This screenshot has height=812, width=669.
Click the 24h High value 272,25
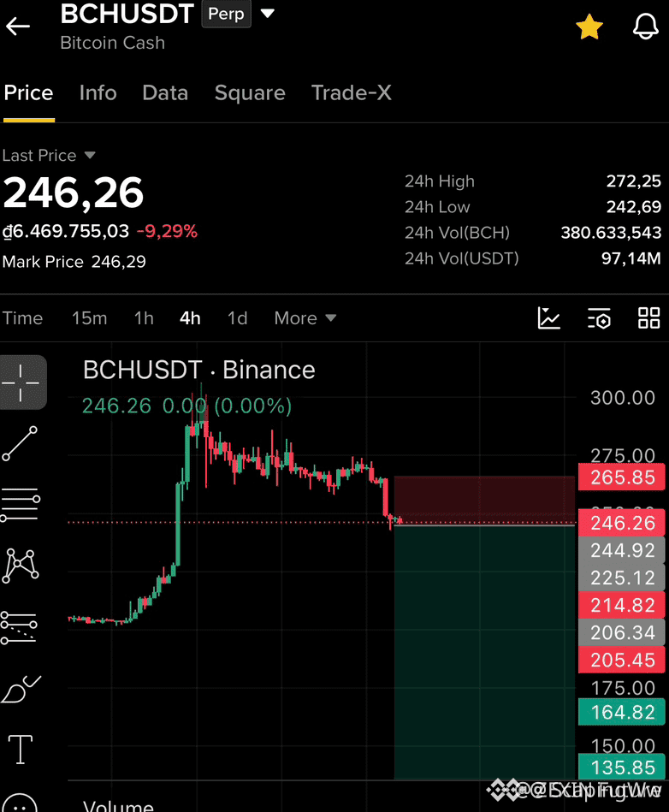coord(633,181)
